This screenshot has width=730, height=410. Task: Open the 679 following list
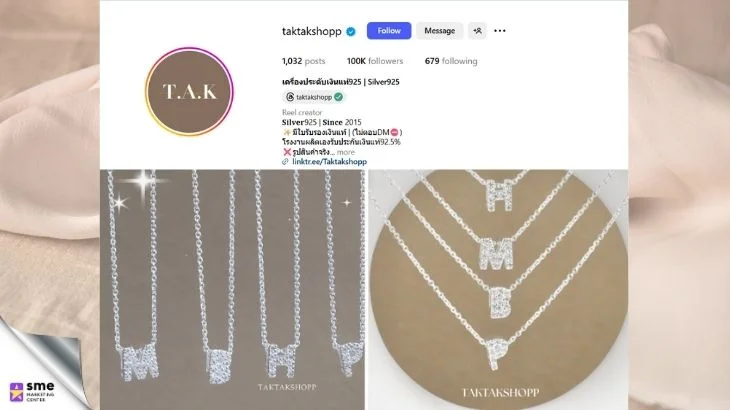click(x=451, y=61)
